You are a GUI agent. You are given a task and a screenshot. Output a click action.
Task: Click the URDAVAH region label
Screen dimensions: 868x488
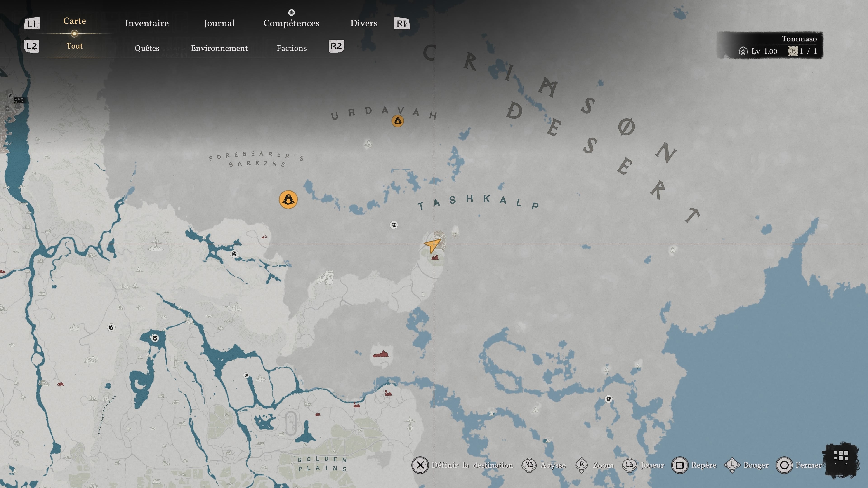click(x=384, y=113)
